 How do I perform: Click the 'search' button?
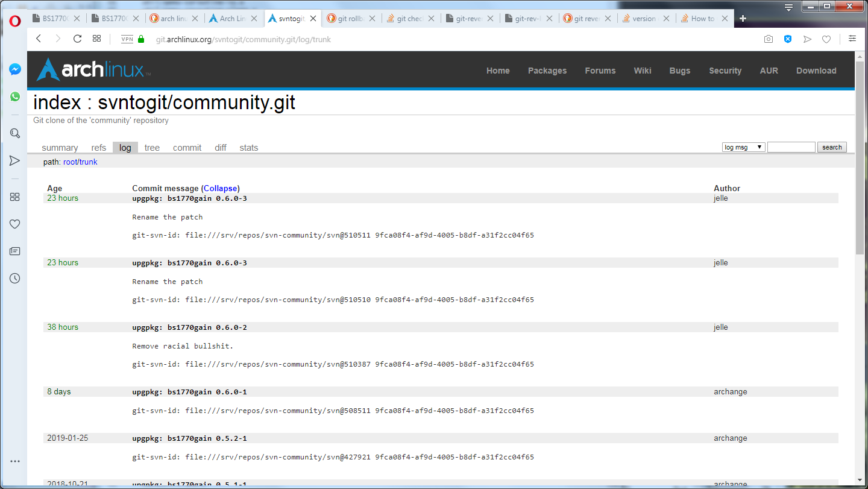click(832, 147)
